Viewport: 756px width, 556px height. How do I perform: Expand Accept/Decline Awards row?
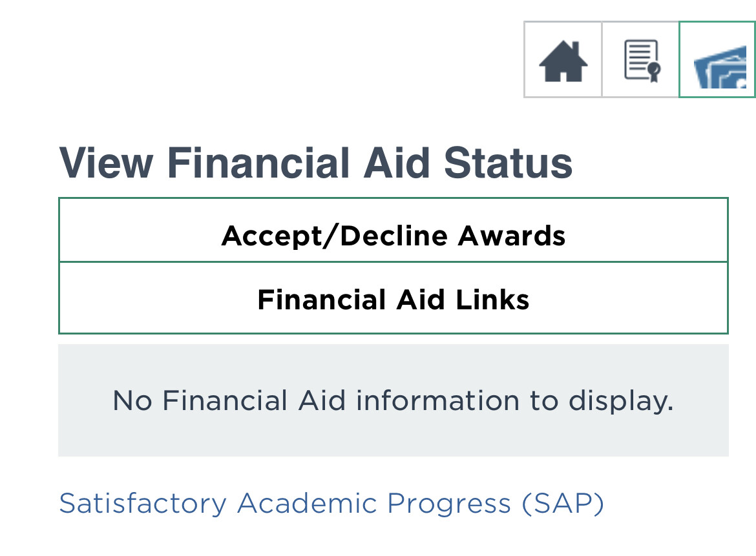click(x=393, y=236)
